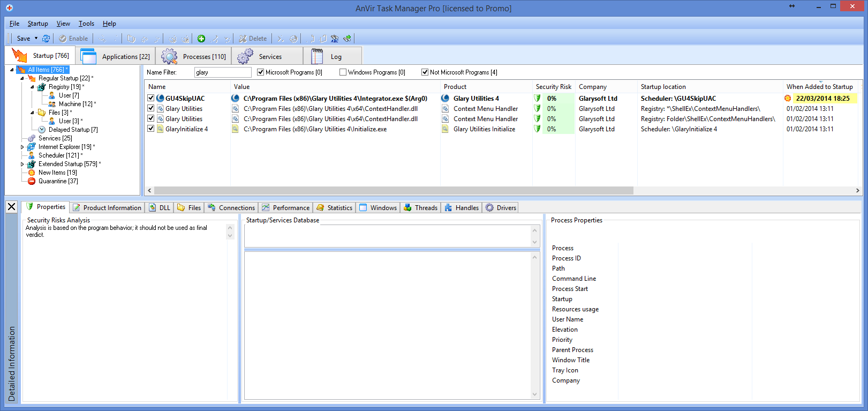Screen dimensions: 868x411
Task: Click the Delayed Startup clock icon
Action: pyautogui.click(x=42, y=130)
